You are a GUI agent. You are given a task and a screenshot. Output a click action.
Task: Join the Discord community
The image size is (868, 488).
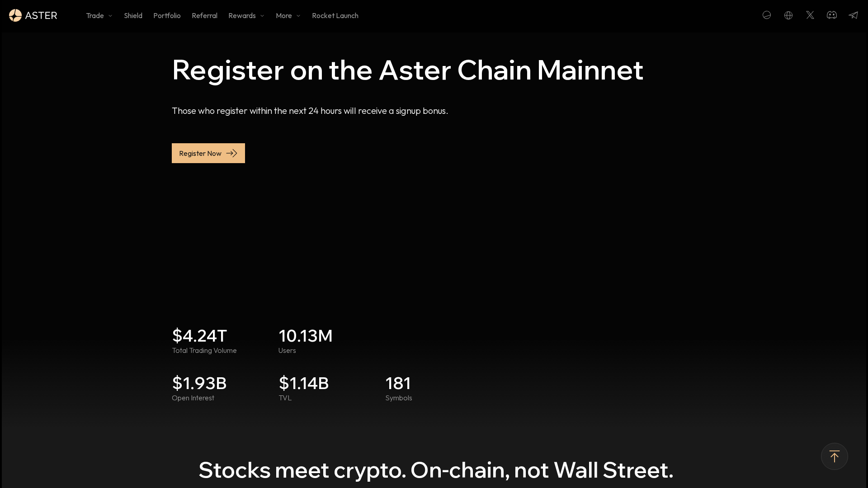[832, 15]
